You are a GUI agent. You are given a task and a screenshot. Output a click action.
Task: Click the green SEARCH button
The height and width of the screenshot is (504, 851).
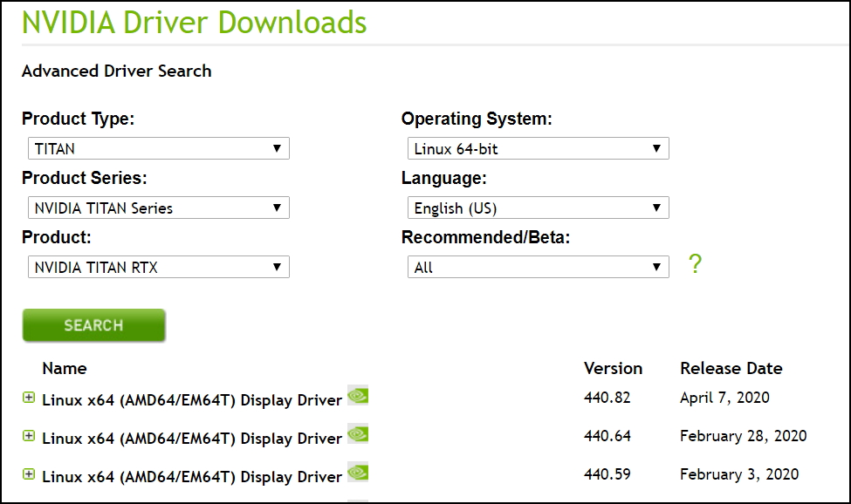(x=94, y=325)
